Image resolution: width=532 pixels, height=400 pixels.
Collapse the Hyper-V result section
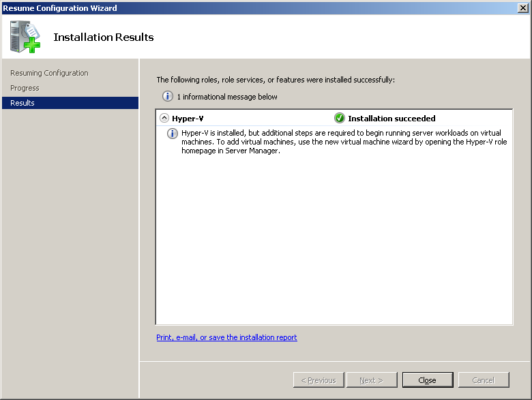164,118
